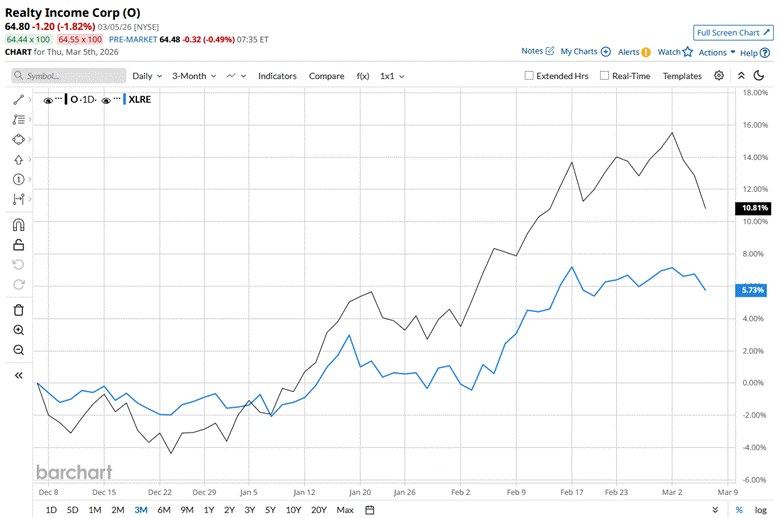Open the numbered annotation tool
Viewport: 780px width, 518px height.
(18, 179)
